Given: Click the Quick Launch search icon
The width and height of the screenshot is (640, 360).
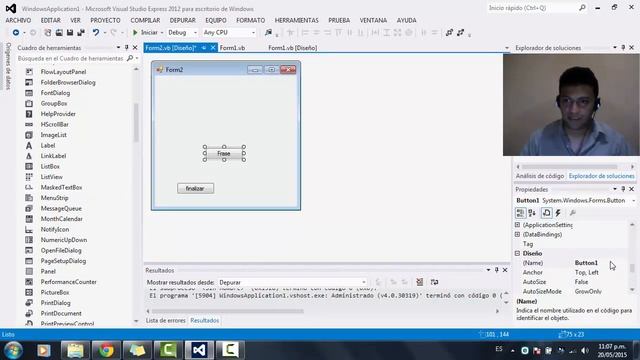Looking at the screenshot, I should (x=582, y=8).
